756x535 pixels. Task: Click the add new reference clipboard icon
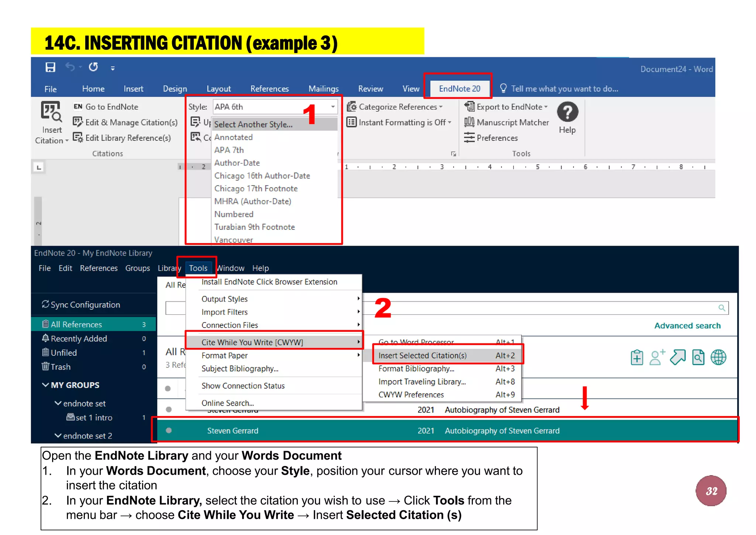(637, 357)
